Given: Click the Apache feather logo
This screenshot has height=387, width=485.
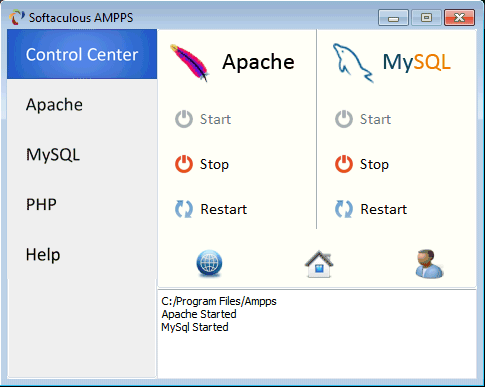Looking at the screenshot, I should point(189,63).
